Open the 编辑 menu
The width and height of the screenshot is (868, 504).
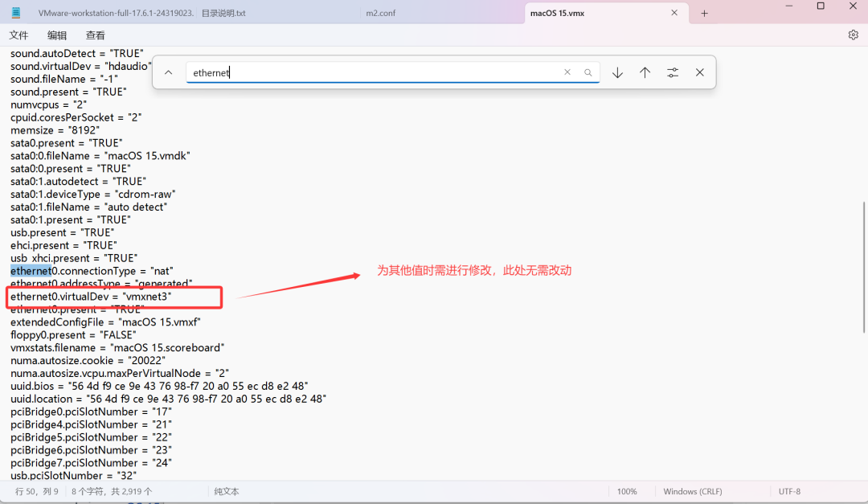tap(57, 35)
